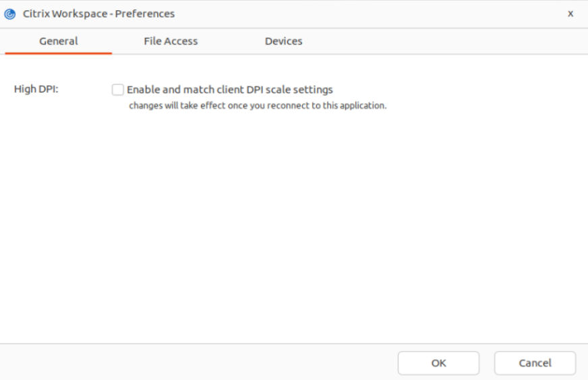Go to the Devices tab
This screenshot has height=380, width=588.
pyautogui.click(x=283, y=41)
